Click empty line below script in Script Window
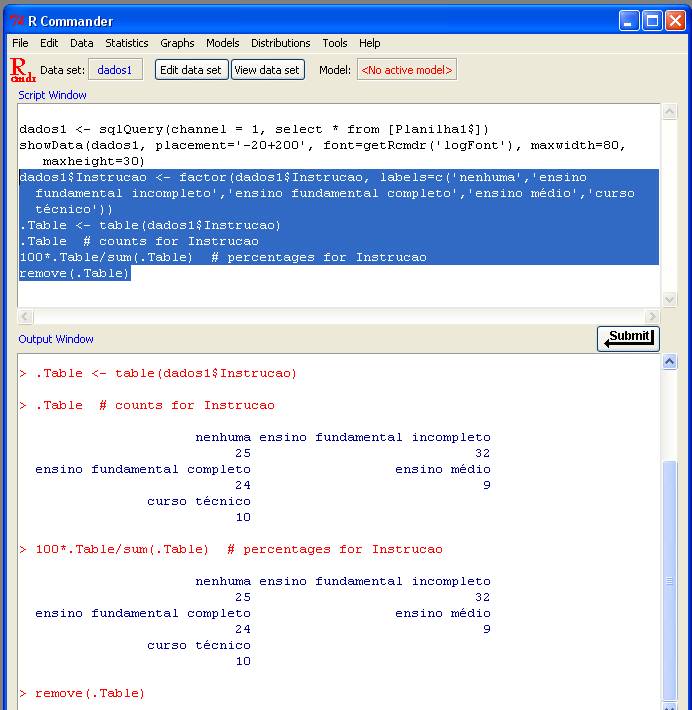692x710 pixels. pyautogui.click(x=338, y=292)
